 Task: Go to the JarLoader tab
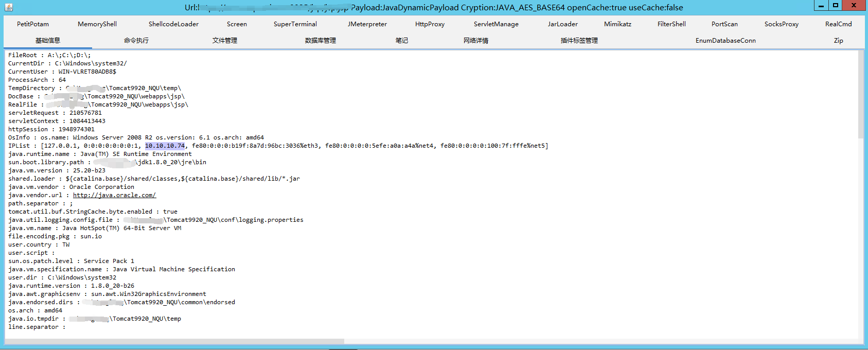[562, 24]
